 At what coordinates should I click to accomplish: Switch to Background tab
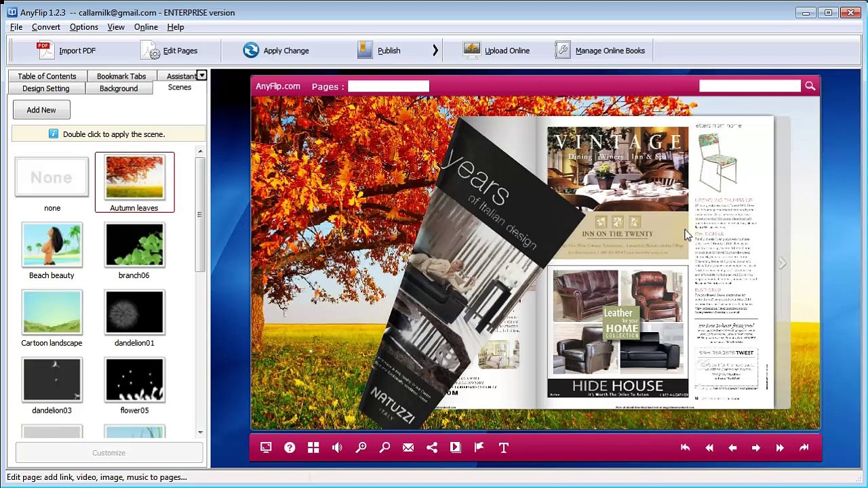click(119, 88)
